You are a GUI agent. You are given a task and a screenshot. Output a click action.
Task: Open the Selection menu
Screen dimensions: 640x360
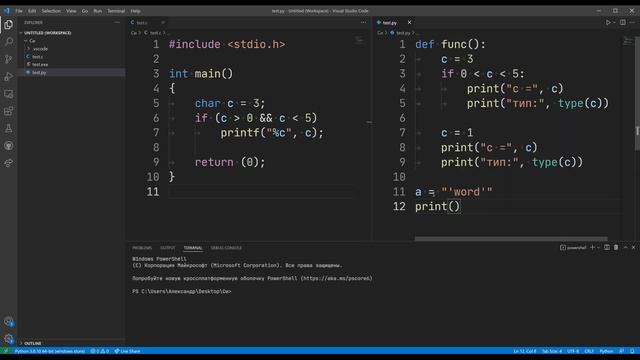[51, 11]
